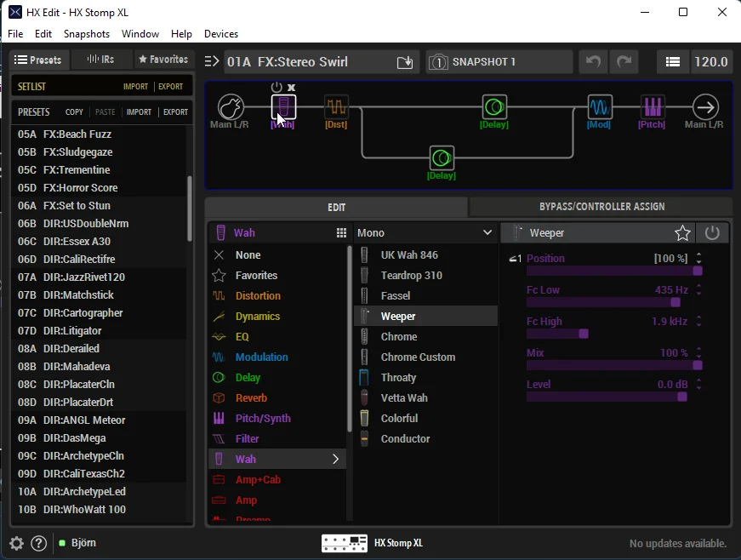Toggle Weeper model bypass power button
The image size is (741, 560).
click(712, 232)
